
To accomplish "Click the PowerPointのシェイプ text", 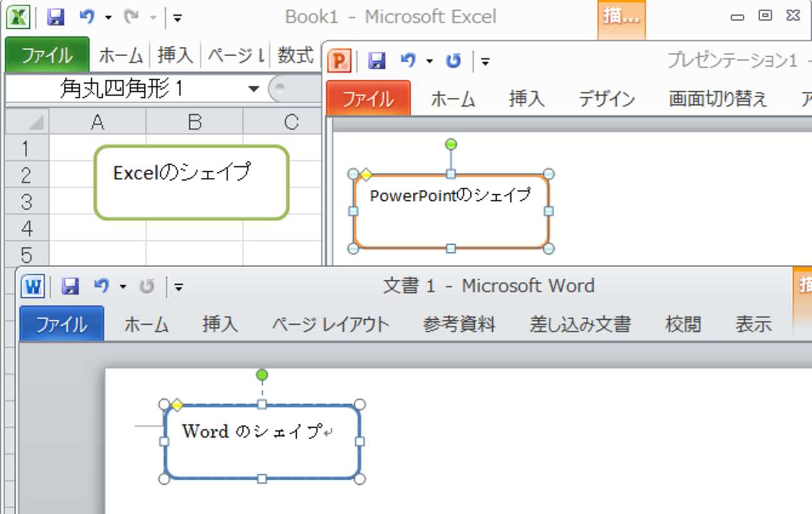I will (450, 196).
